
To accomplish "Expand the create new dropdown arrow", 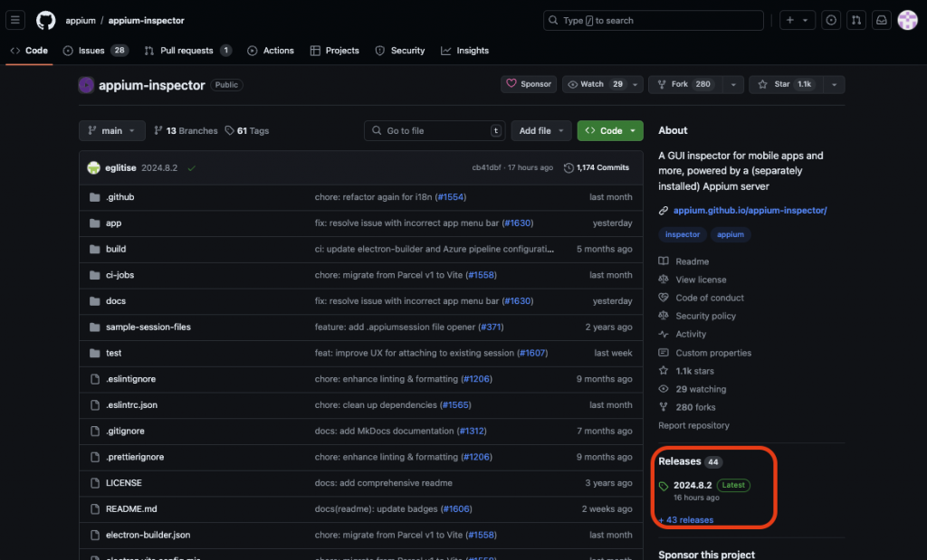I will tap(805, 20).
